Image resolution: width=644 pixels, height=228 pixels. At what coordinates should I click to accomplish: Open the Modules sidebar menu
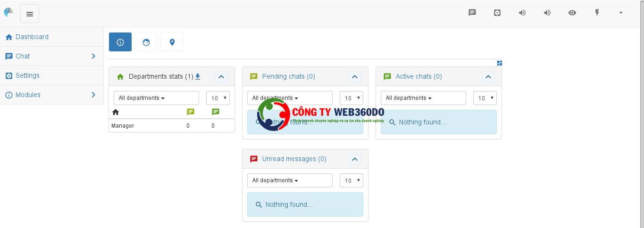click(x=52, y=95)
